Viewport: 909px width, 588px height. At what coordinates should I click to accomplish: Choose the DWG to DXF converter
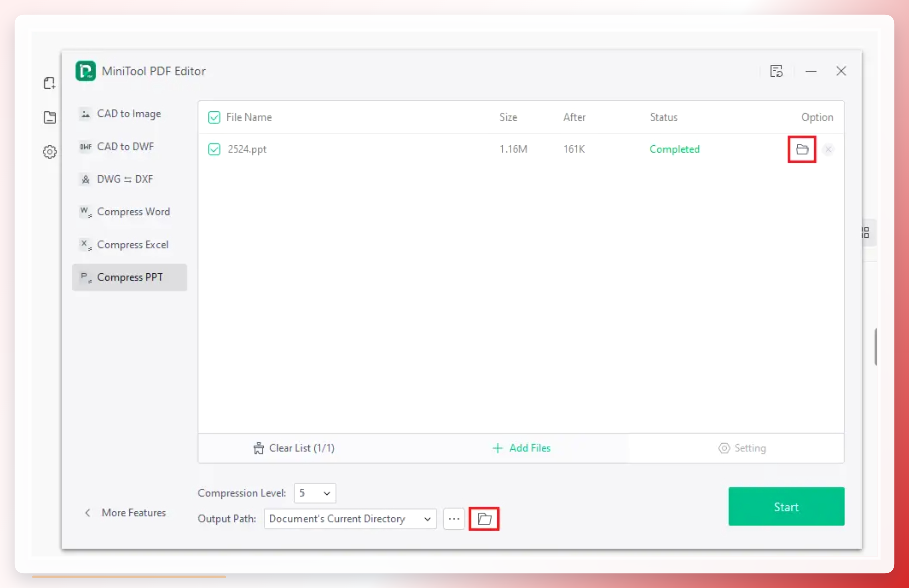130,179
